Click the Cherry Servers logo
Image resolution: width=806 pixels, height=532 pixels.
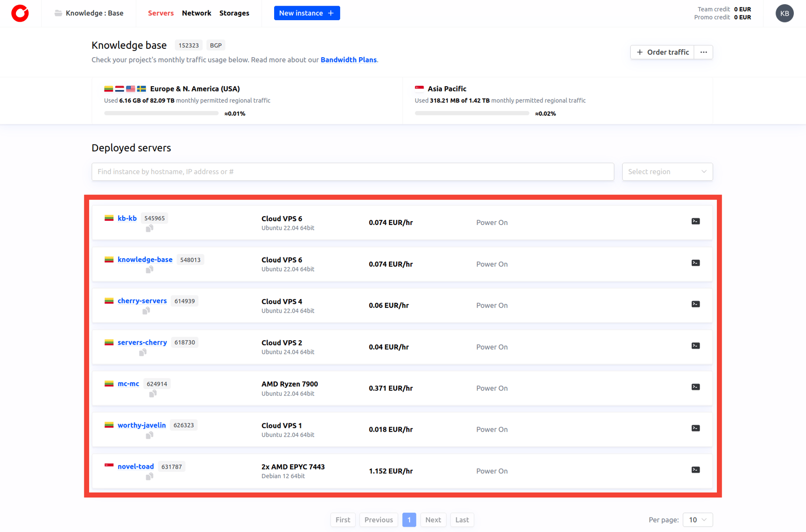tap(20, 13)
